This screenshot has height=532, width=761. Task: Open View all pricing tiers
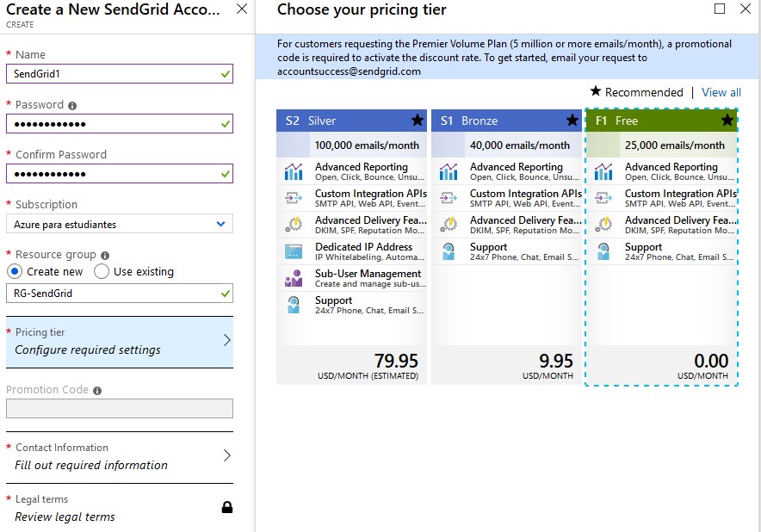[x=721, y=92]
